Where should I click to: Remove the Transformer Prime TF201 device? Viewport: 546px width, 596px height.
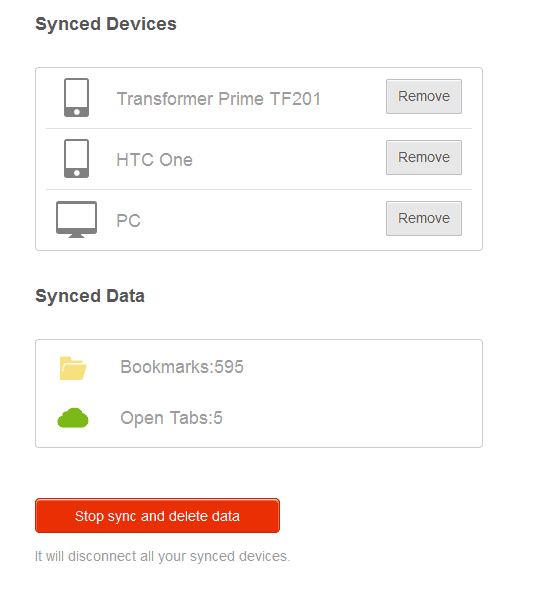click(424, 97)
